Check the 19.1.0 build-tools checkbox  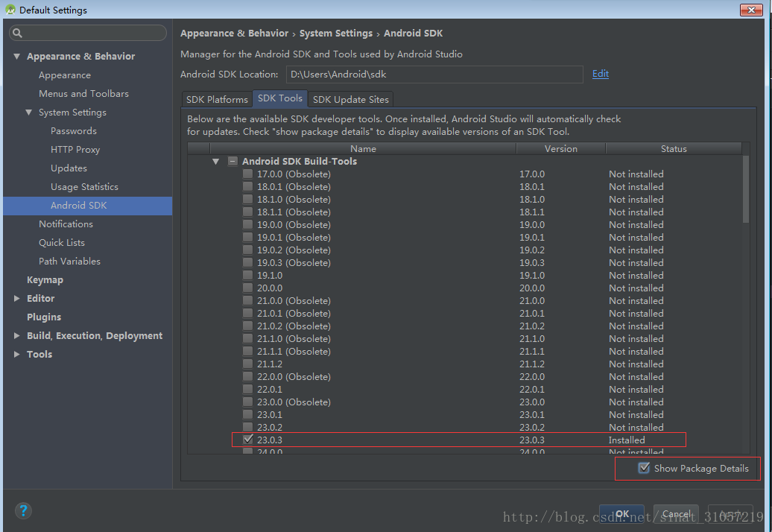pyautogui.click(x=247, y=276)
